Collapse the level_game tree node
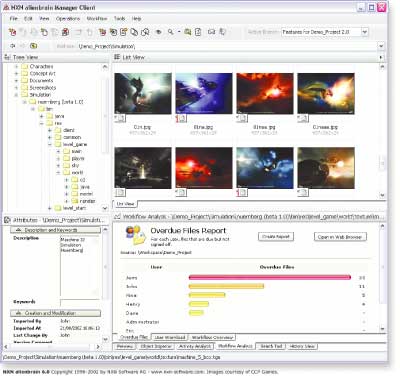 [x=50, y=144]
